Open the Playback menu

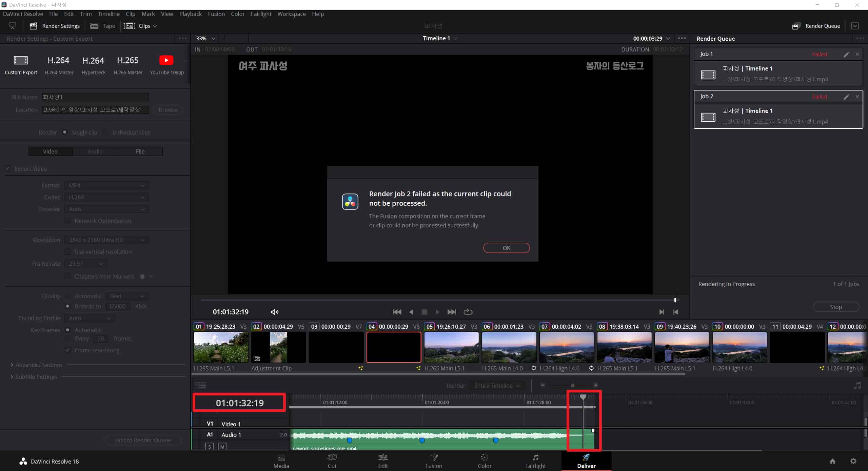[190, 14]
